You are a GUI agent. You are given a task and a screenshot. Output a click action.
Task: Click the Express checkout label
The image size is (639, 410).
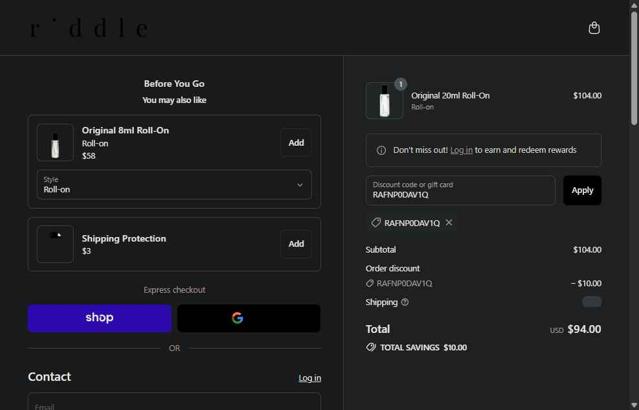[174, 290]
